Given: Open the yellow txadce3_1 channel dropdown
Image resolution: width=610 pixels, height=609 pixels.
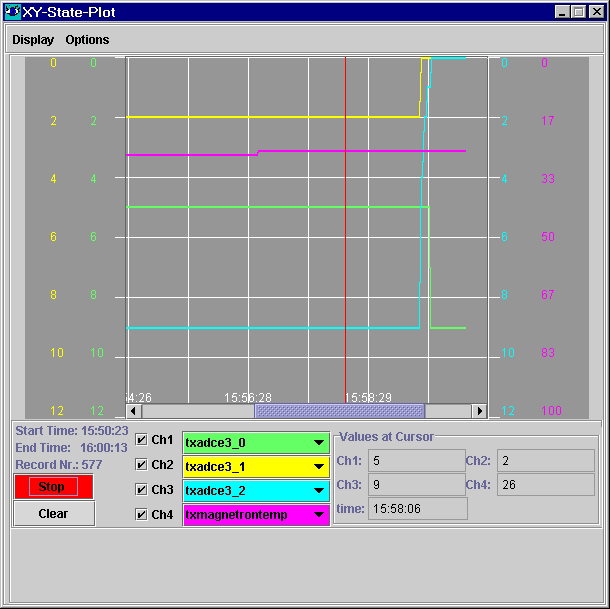Looking at the screenshot, I should (256, 467).
